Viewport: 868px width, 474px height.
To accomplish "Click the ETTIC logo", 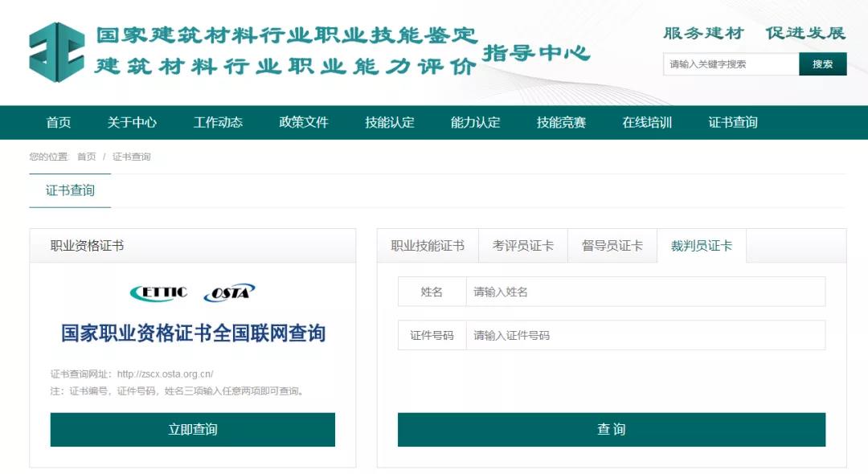I will point(158,292).
